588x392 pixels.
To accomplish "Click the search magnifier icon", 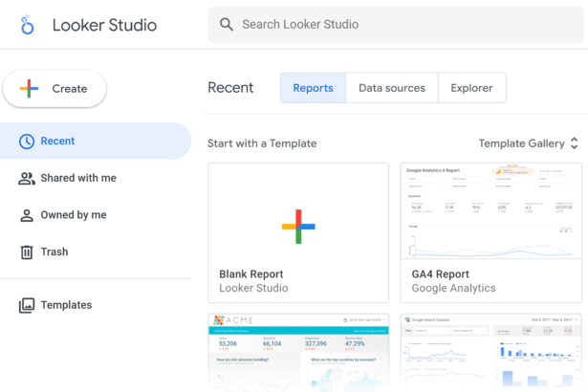I will (x=227, y=25).
